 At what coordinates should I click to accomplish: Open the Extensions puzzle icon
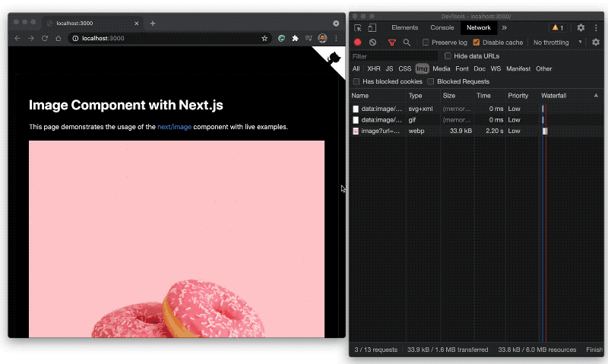tap(295, 39)
